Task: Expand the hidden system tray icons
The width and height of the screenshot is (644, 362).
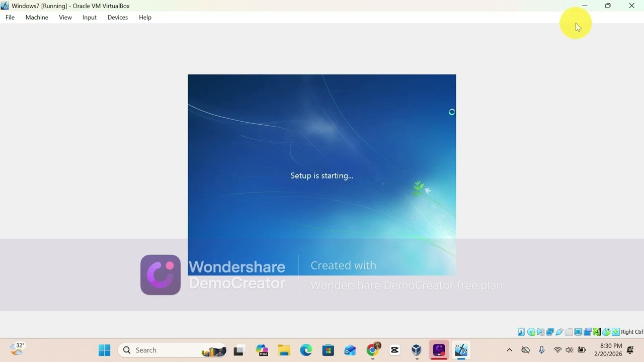Action: (x=509, y=350)
